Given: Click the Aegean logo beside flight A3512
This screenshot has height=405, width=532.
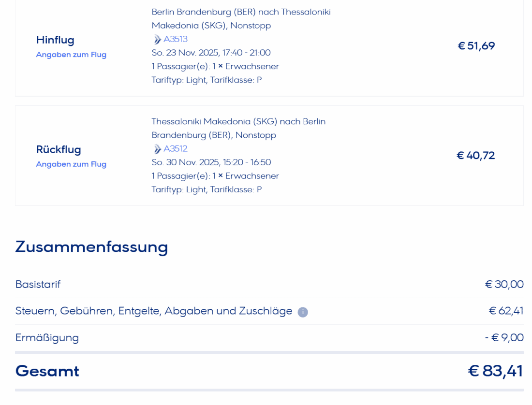Looking at the screenshot, I should click(x=157, y=149).
